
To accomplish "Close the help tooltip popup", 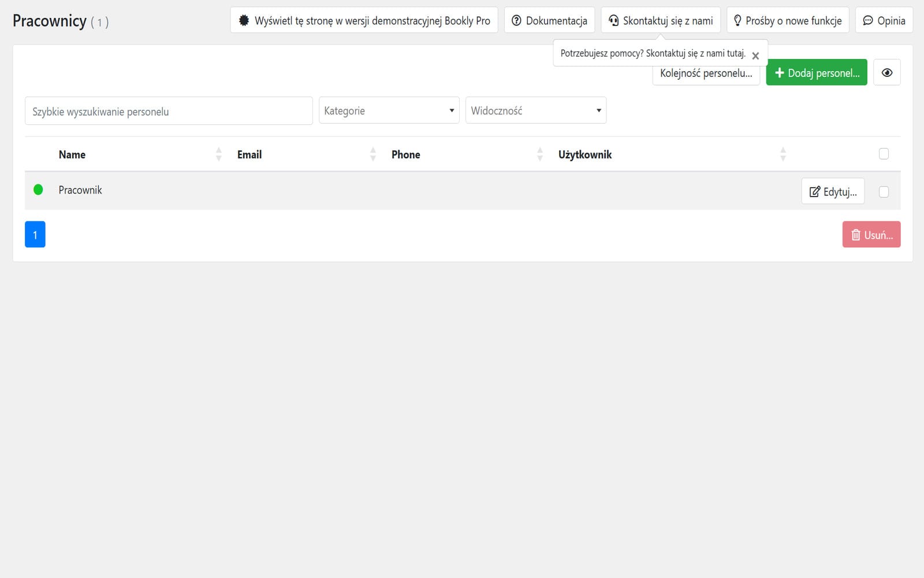I will (x=755, y=56).
